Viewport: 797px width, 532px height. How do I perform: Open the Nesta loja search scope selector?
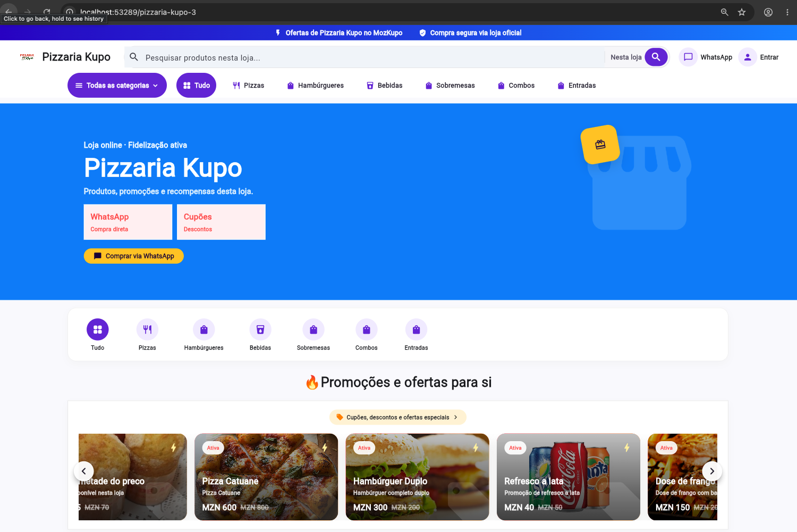click(626, 57)
